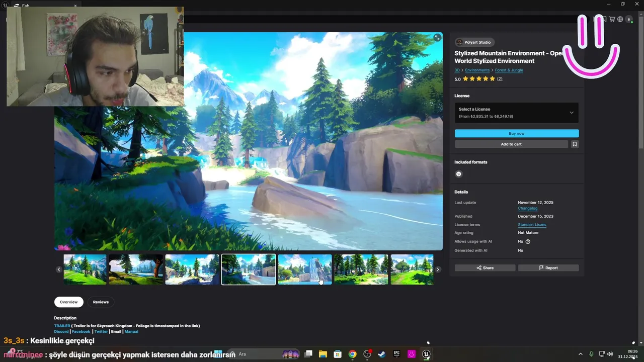Click the help icon beside Allows usage with AI
Image resolution: width=644 pixels, height=362 pixels.
coord(528,241)
